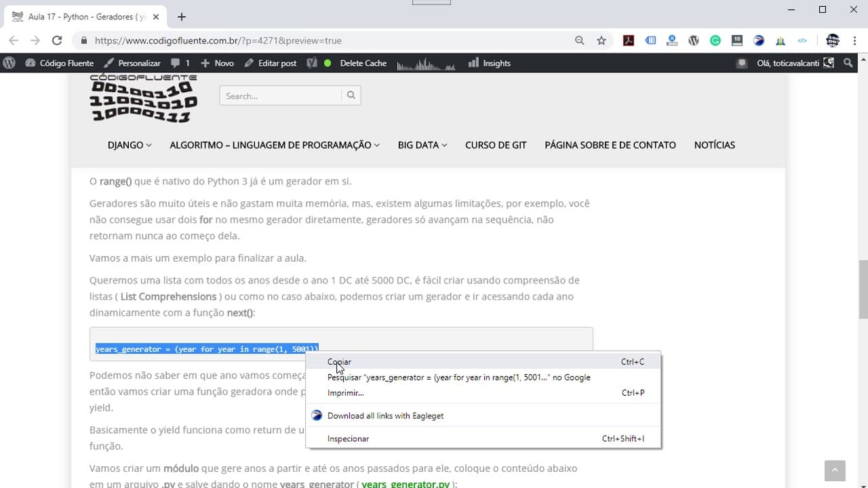Click the years_generator.py link in the article
Image resolution: width=868 pixels, height=488 pixels.
click(406, 485)
